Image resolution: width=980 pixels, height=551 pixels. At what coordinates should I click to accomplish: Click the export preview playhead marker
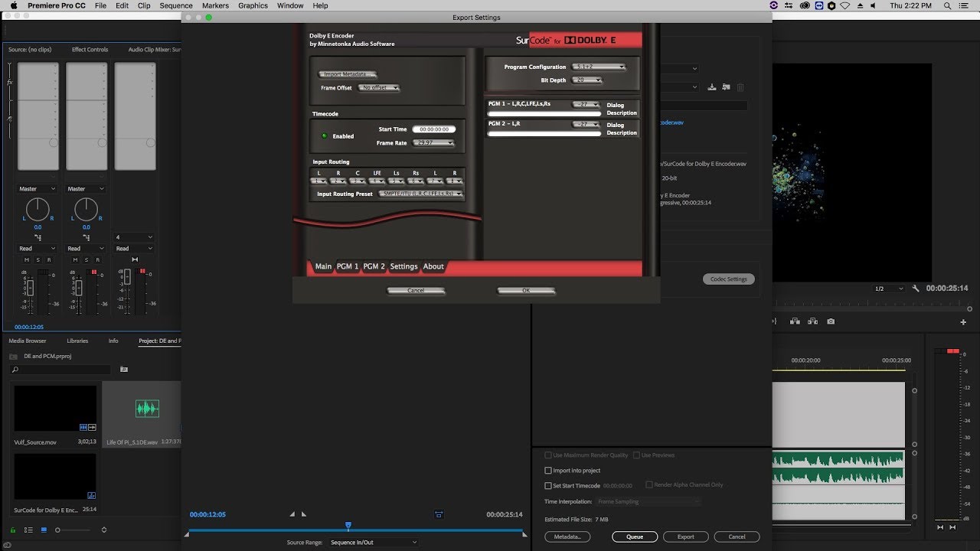[x=348, y=526]
